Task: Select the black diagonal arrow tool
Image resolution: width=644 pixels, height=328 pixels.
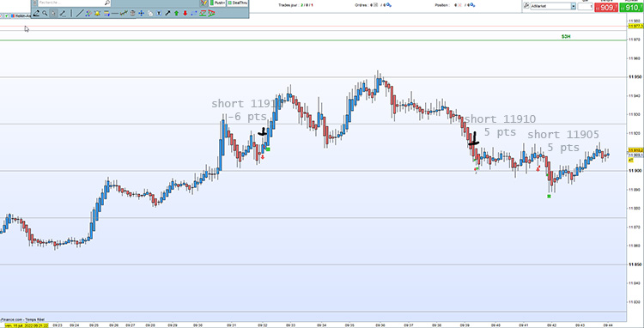Action: pos(167,13)
